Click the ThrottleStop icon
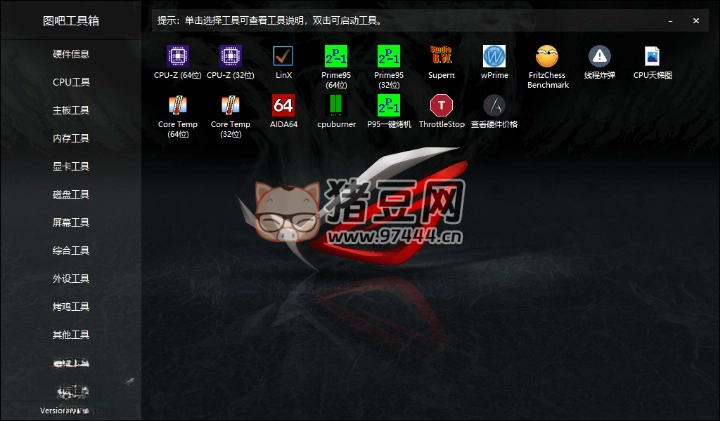This screenshot has height=421, width=720. tap(441, 106)
